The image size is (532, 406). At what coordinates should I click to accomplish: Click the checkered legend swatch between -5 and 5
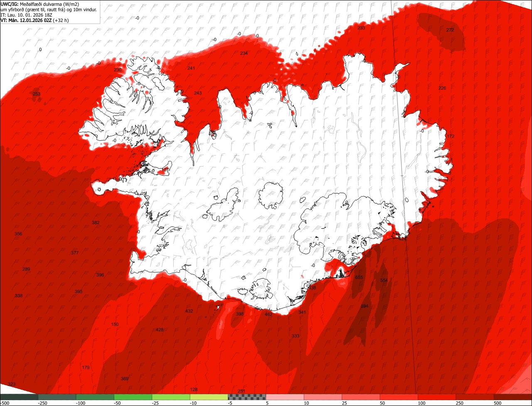(x=247, y=397)
